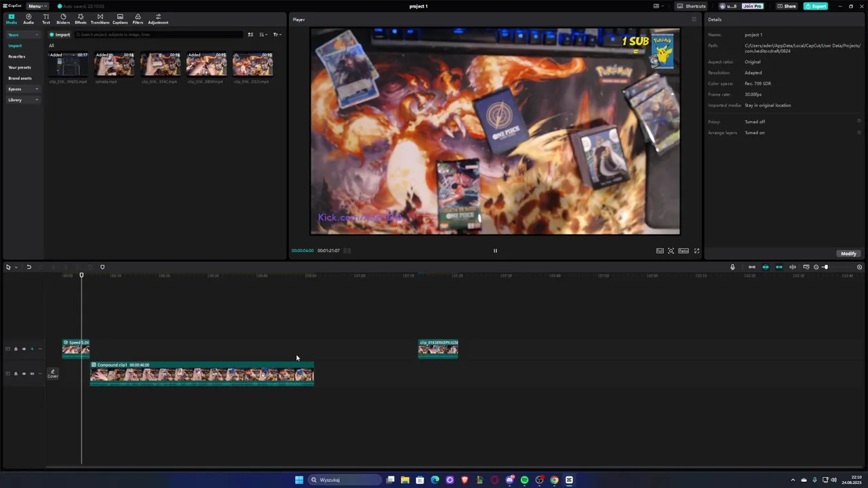This screenshot has height=488, width=868.
Task: Select the timeline pointer tool
Action: point(8,267)
